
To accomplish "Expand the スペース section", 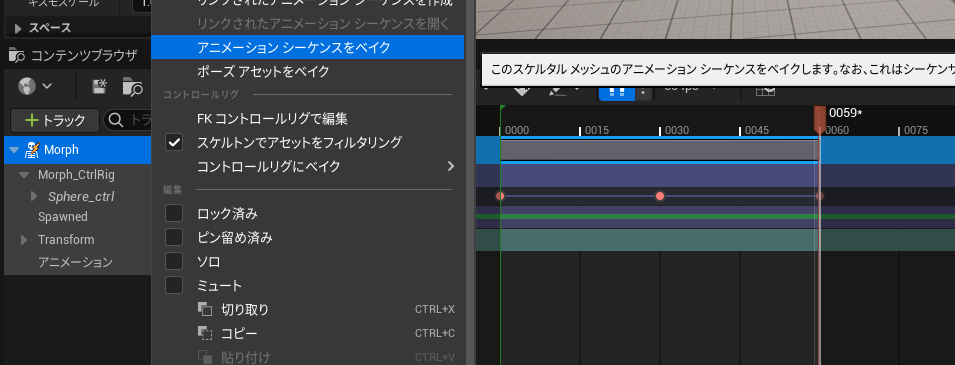I will pos(18,28).
